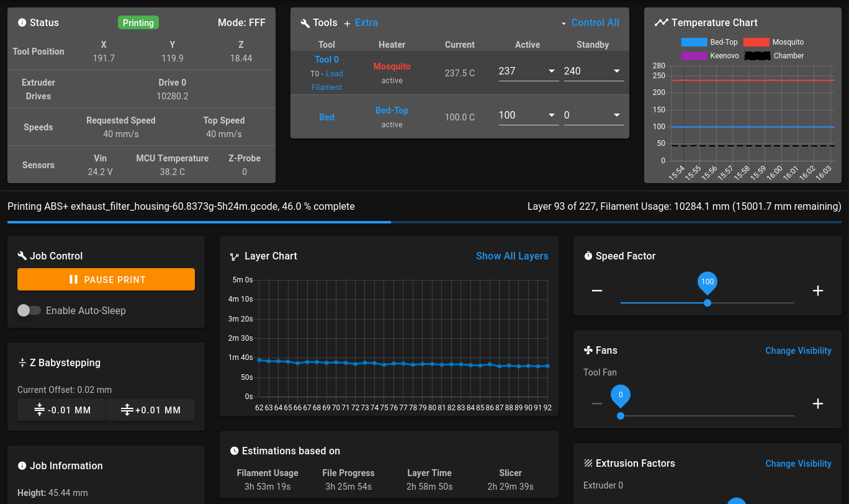Decrease Tool Fan with minus icon
849x504 pixels.
(x=597, y=403)
